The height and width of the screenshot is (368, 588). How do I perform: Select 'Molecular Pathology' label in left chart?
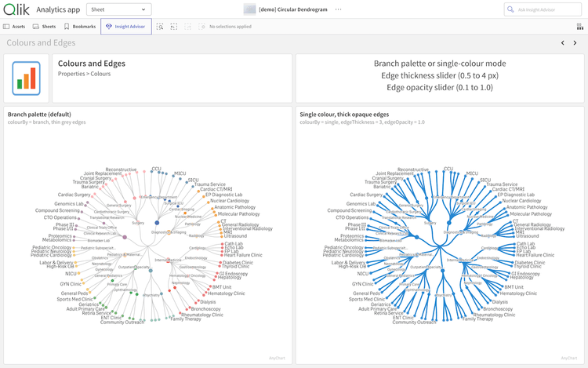(x=239, y=214)
